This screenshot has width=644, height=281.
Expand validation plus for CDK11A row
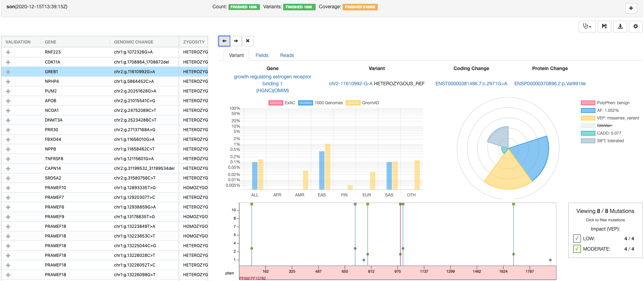click(x=8, y=62)
